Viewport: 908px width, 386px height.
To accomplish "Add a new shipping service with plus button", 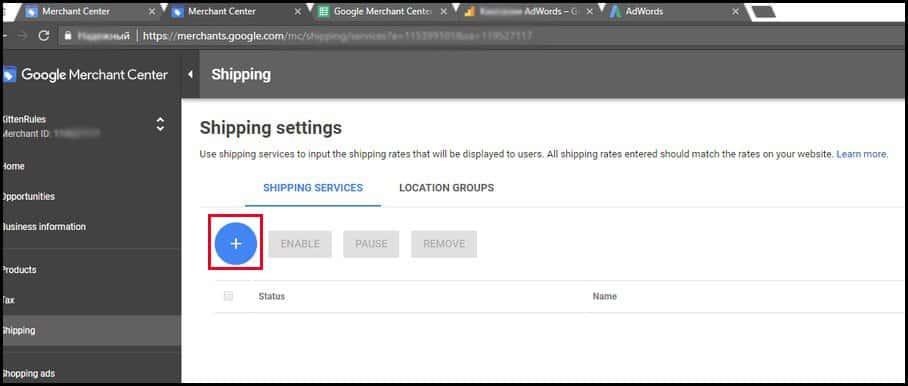I will (x=236, y=244).
